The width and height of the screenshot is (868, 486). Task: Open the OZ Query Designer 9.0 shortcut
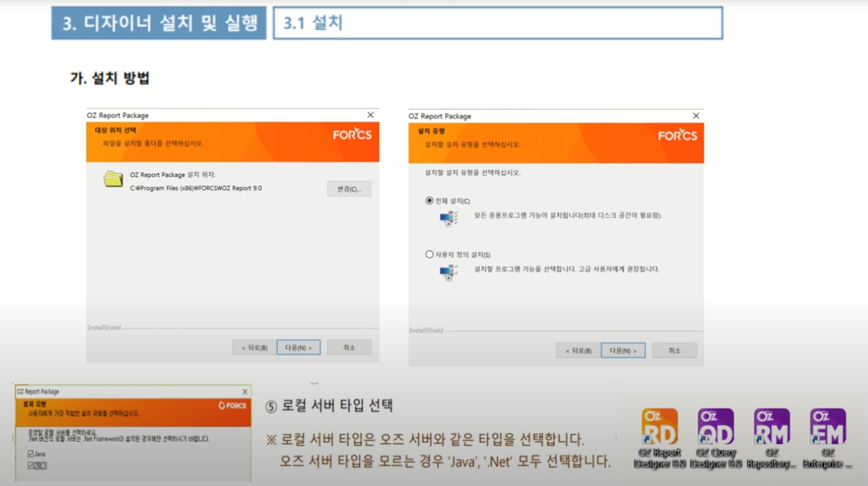[716, 438]
